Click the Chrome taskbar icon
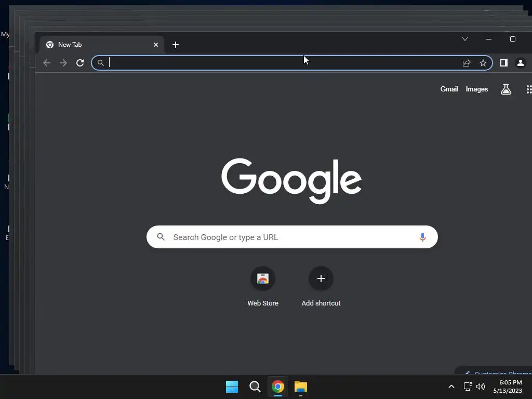Viewport: 532px width, 399px height. 278,387
